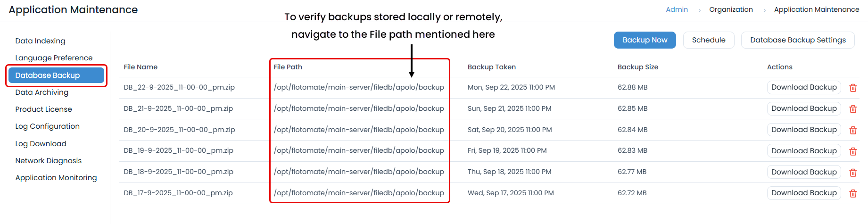Image resolution: width=868 pixels, height=224 pixels.
Task: Open the Schedule backup option
Action: [x=708, y=40]
